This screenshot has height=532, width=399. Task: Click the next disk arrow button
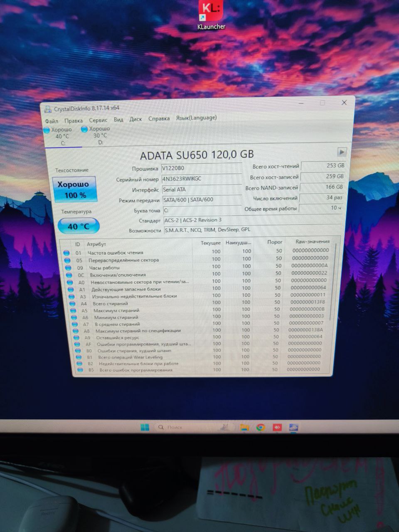click(341, 152)
